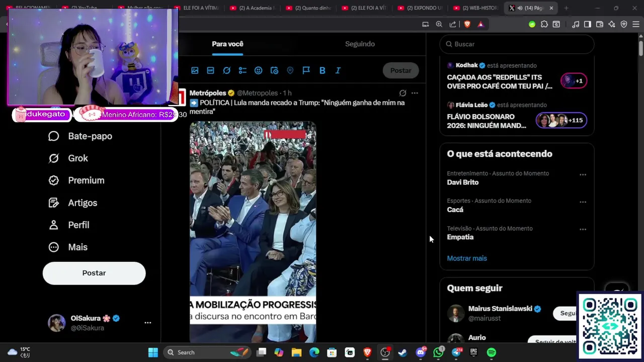Open WhatsApp from taskbar
This screenshot has width=644, height=362.
[x=438, y=352]
